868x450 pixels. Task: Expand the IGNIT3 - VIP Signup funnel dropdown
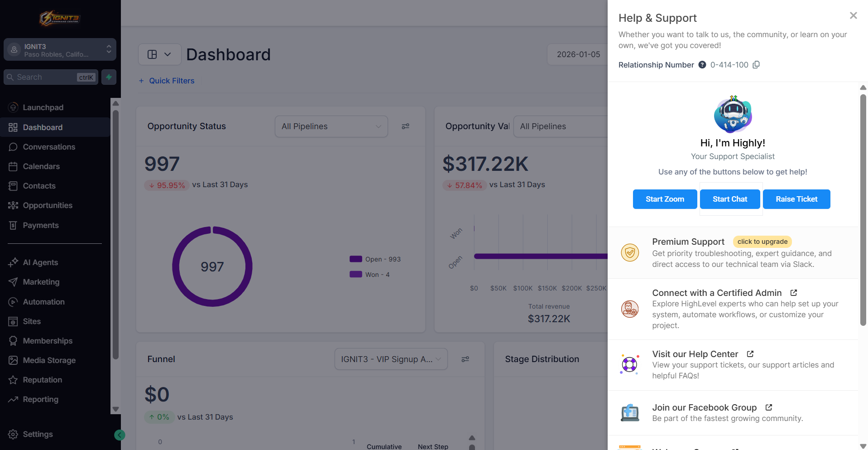click(391, 359)
